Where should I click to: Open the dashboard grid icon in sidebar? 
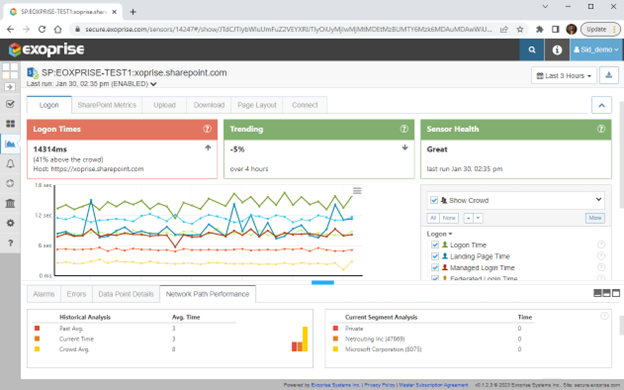click(x=10, y=124)
